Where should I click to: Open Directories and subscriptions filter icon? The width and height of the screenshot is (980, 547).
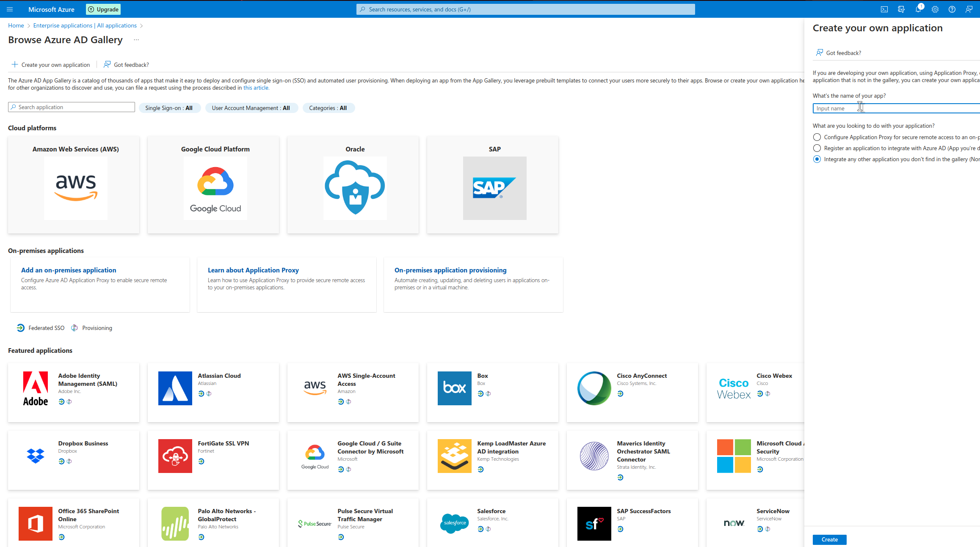pos(901,9)
